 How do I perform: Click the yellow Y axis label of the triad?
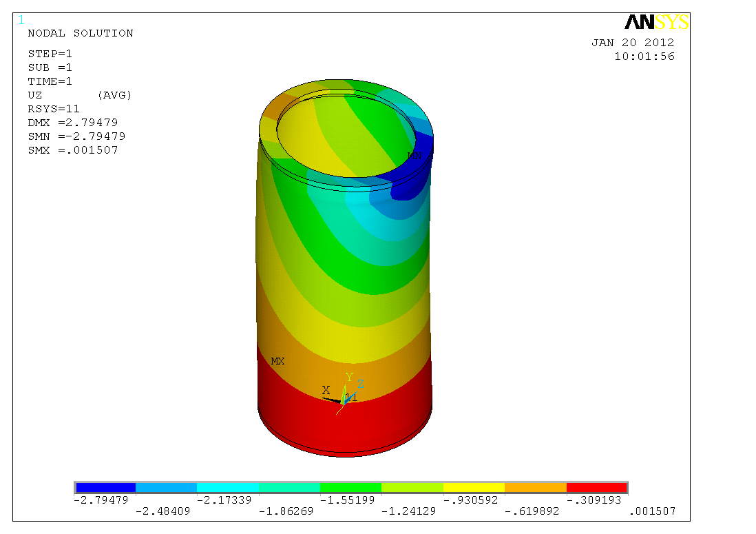coord(349,377)
